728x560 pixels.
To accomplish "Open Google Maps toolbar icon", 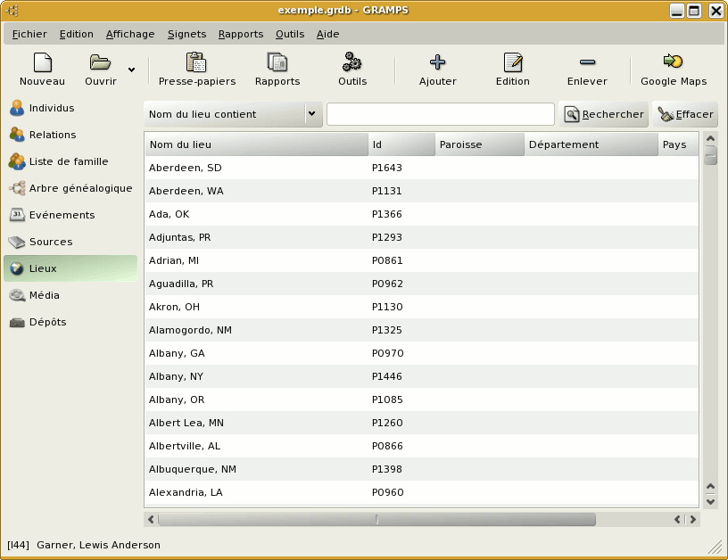I will pyautogui.click(x=673, y=63).
